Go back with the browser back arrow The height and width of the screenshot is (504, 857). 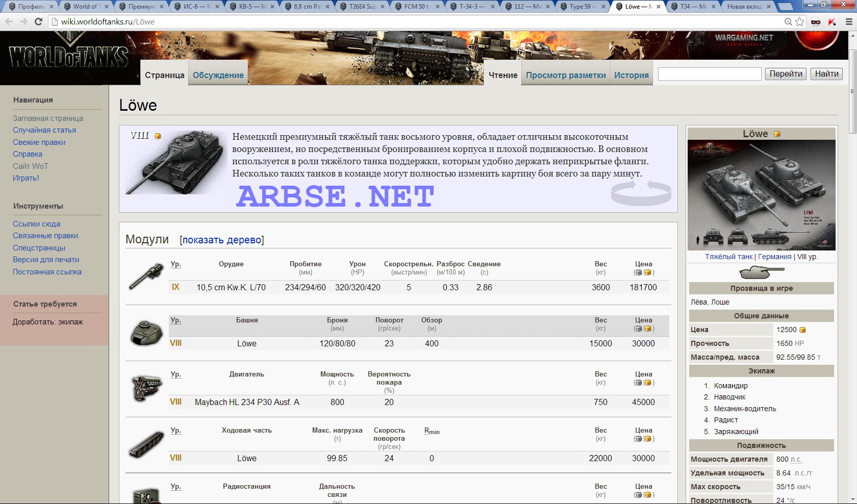9,21
